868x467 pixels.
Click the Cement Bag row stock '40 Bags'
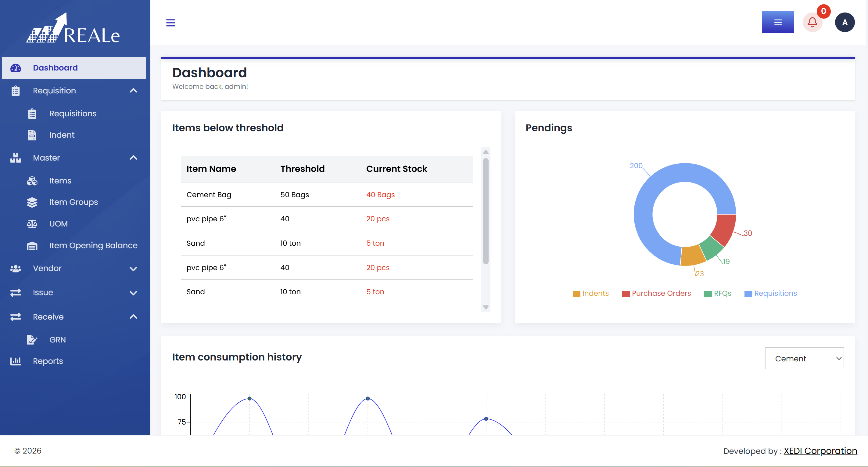380,194
